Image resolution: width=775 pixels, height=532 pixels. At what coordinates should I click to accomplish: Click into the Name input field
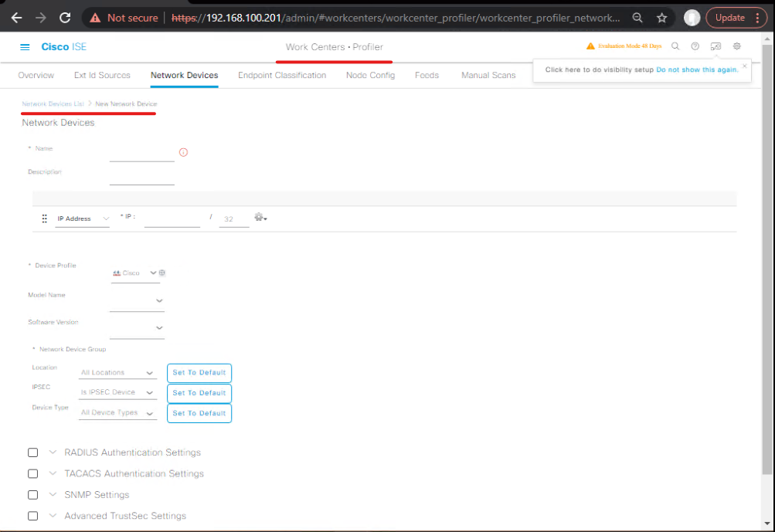click(x=142, y=154)
